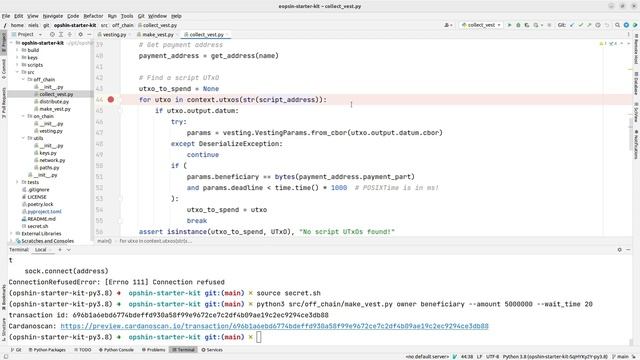Click the opshin-starter-kit breadcrumb
The image size is (640, 360).
(75, 25)
